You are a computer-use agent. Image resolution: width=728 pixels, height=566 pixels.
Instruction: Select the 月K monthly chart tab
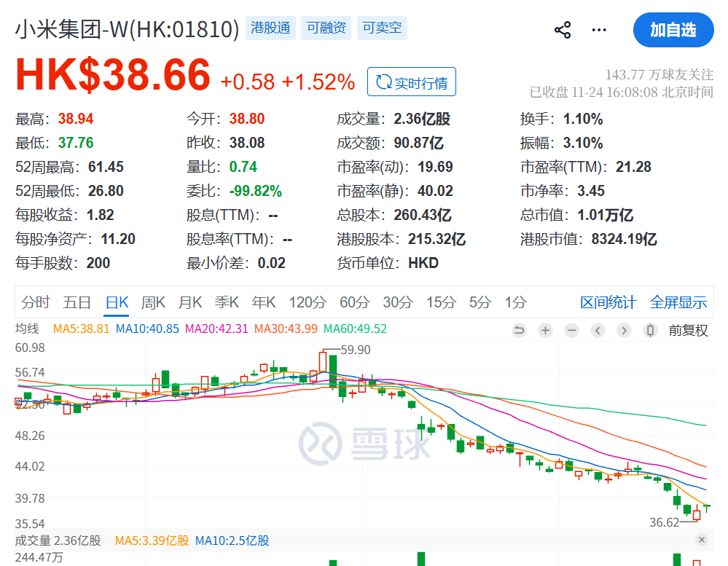[190, 302]
